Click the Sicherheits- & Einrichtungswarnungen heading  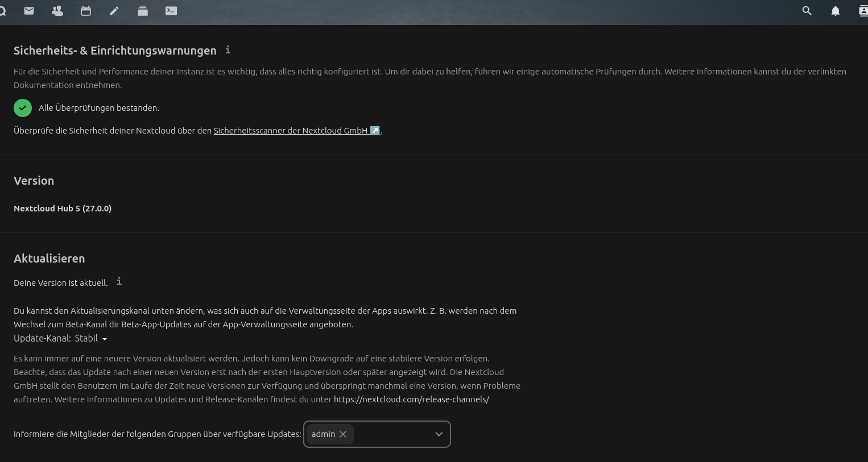(x=115, y=51)
